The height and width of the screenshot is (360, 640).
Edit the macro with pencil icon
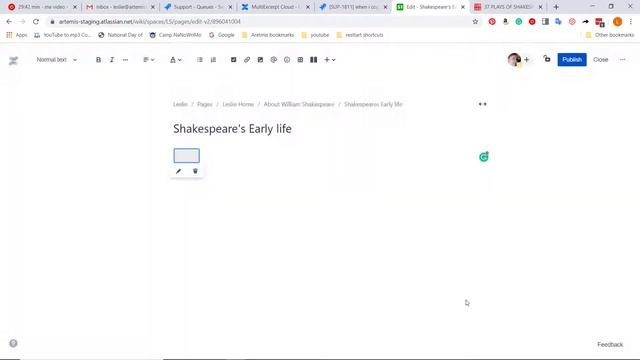click(x=178, y=171)
